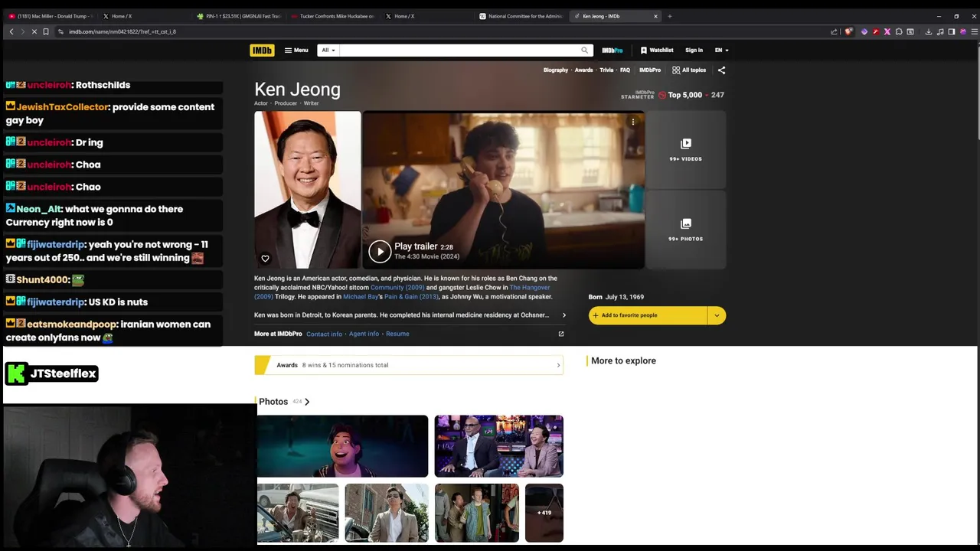This screenshot has height=551, width=980.
Task: Go to the Trivia section link
Action: [606, 70]
